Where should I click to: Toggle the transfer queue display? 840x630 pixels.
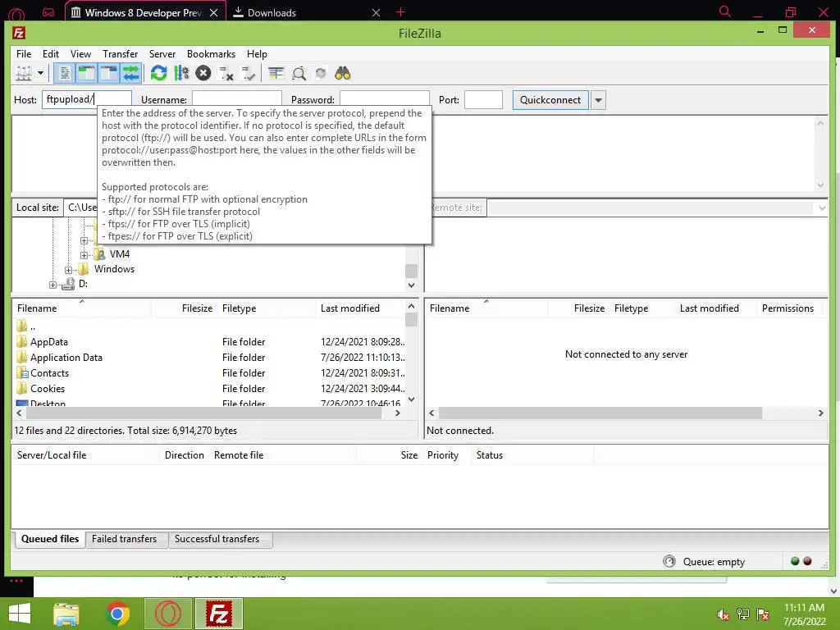click(130, 73)
